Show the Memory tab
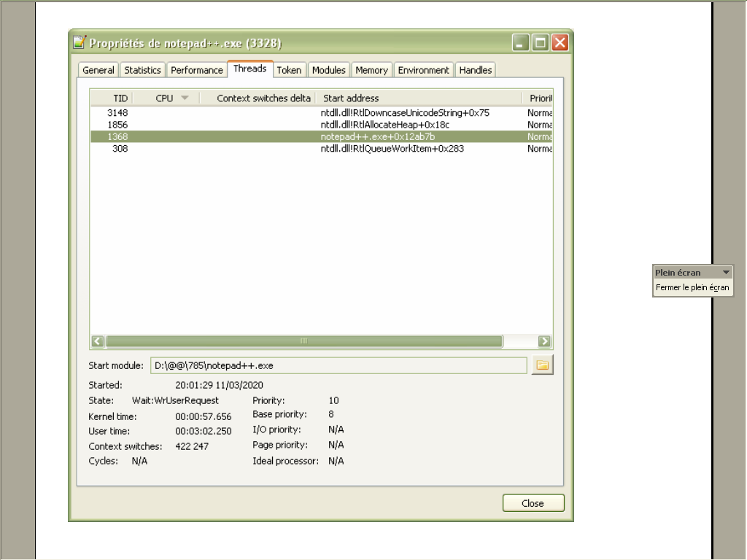Screen dimensions: 747x560 [x=371, y=70]
